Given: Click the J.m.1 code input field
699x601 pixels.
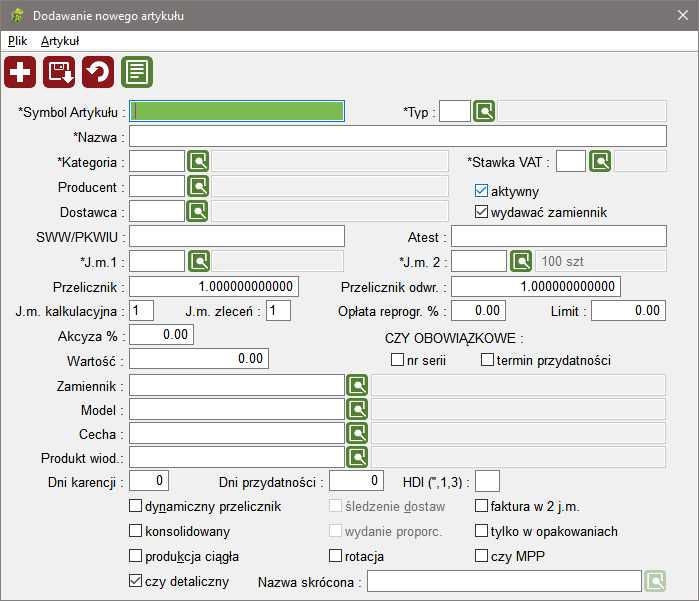Looking at the screenshot, I should coord(157,261).
